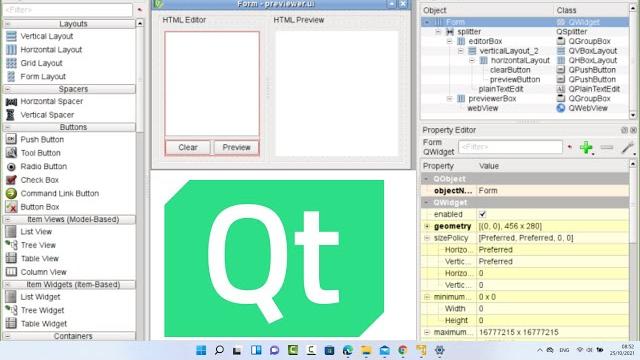This screenshot has height=360, width=640.
Task: Choose the Button Box widget
Action: pyautogui.click(x=40, y=207)
